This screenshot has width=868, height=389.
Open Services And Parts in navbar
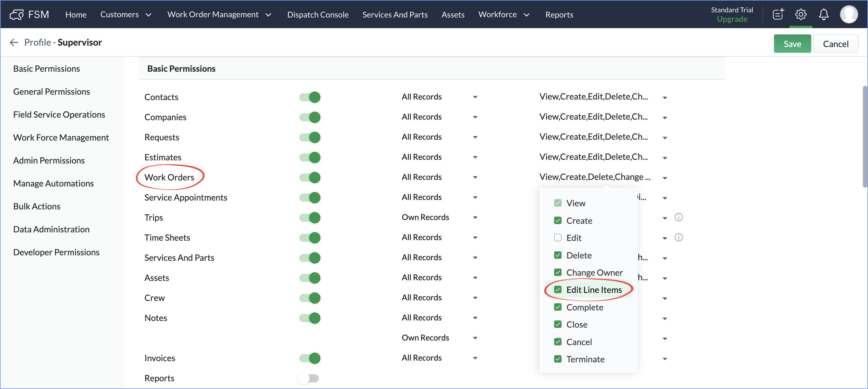pyautogui.click(x=395, y=15)
